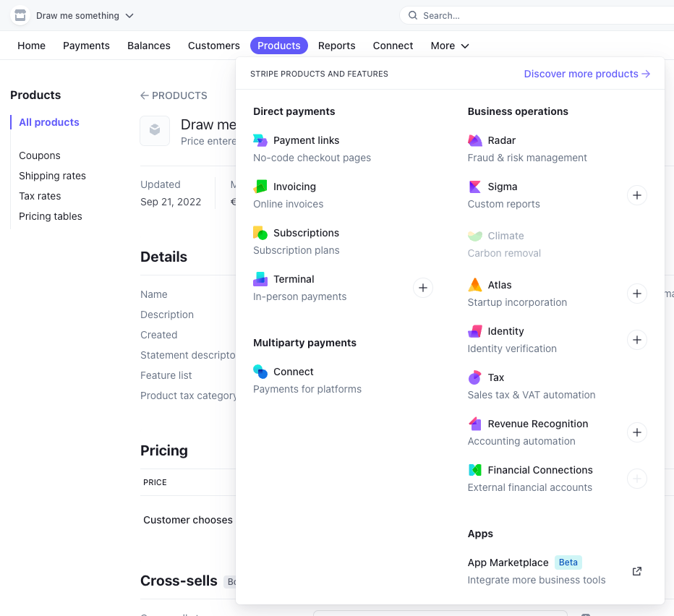Open Coupons in the sidebar
The height and width of the screenshot is (616, 674).
coord(40,155)
